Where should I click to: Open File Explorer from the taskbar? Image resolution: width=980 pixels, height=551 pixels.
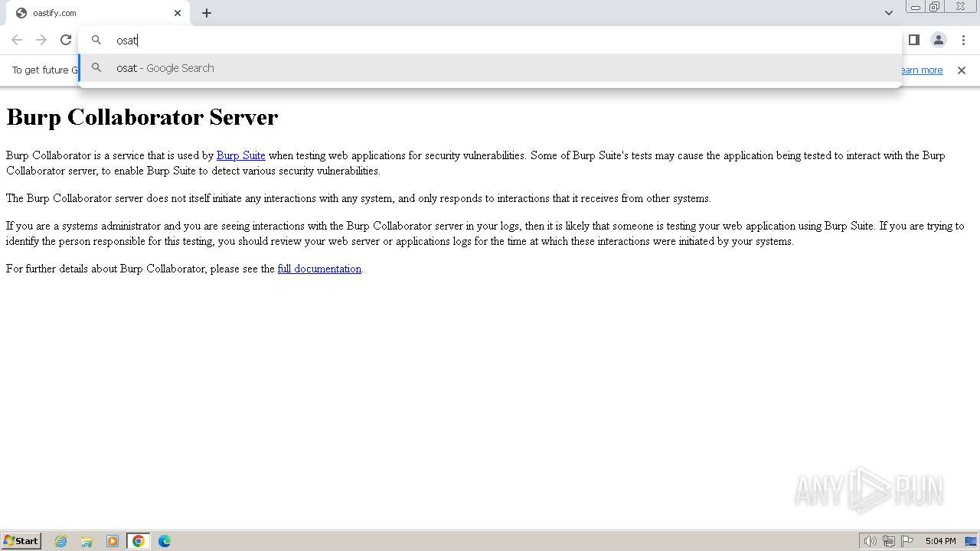click(87, 541)
